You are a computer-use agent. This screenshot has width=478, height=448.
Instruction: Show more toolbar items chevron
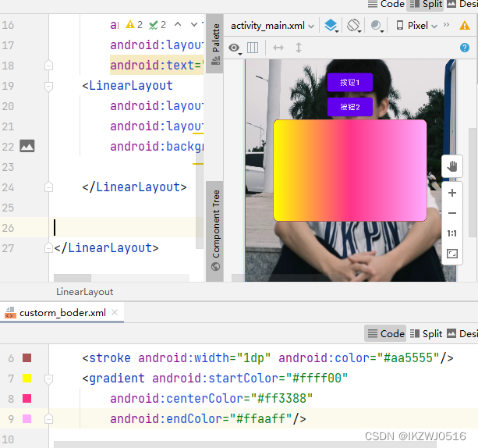pyautogui.click(x=446, y=25)
